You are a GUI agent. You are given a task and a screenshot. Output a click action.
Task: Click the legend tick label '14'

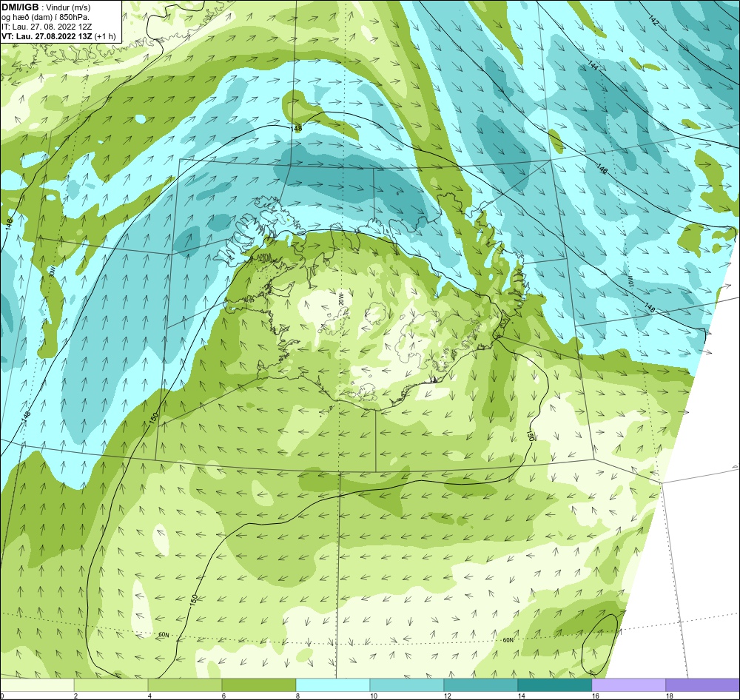point(522,696)
